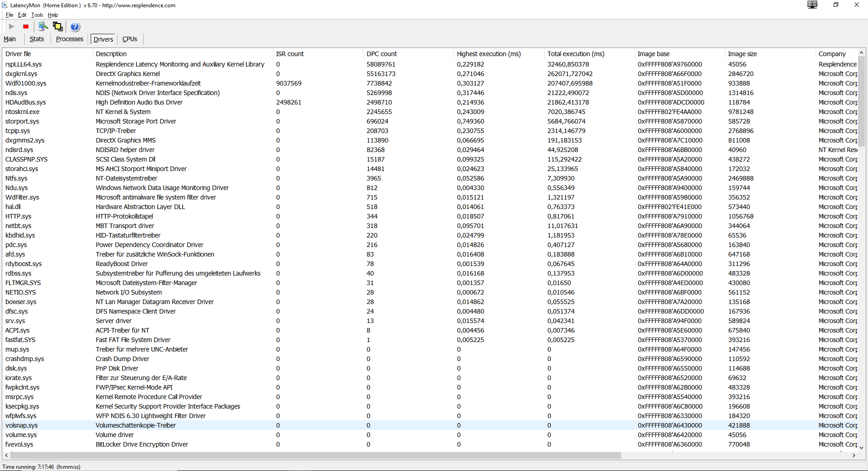Click DPC count value 58089761
868x471 pixels.
coord(381,64)
